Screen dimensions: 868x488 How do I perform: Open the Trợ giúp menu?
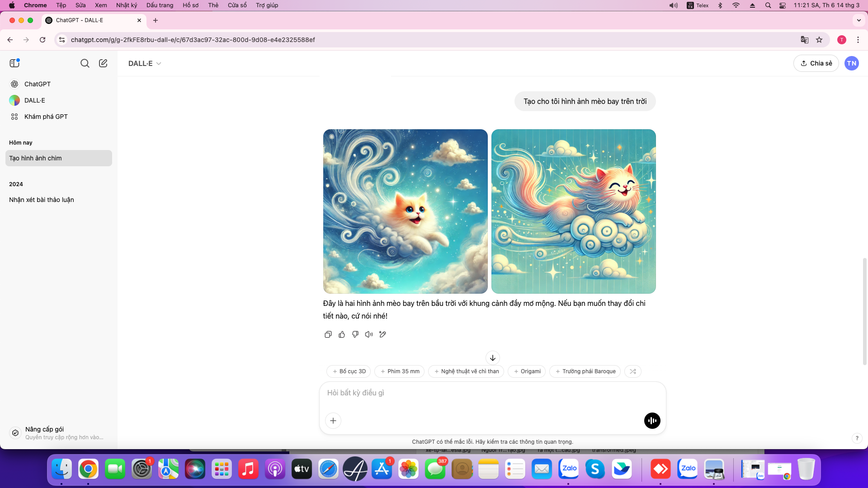[x=267, y=5]
